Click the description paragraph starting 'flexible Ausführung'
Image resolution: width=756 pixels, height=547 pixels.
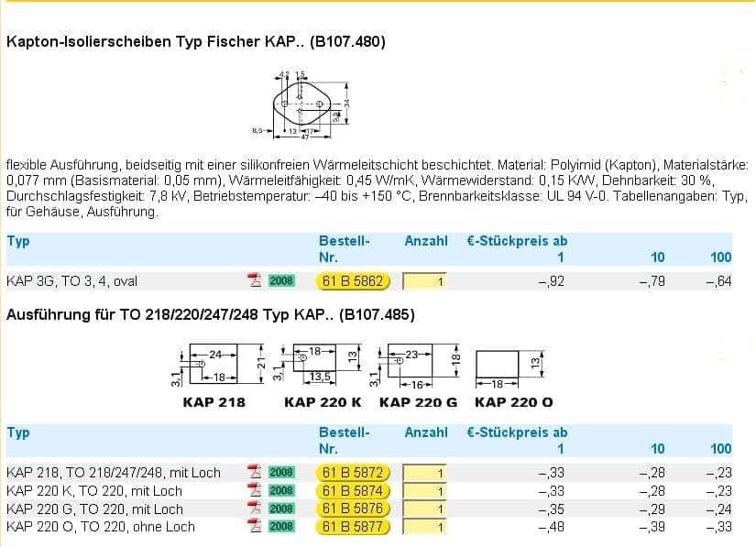[377, 189]
